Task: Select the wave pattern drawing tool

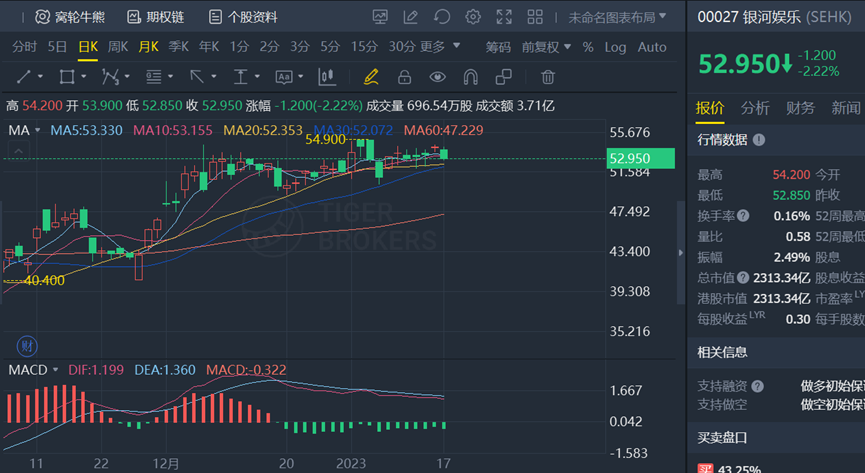Action: tap(110, 77)
